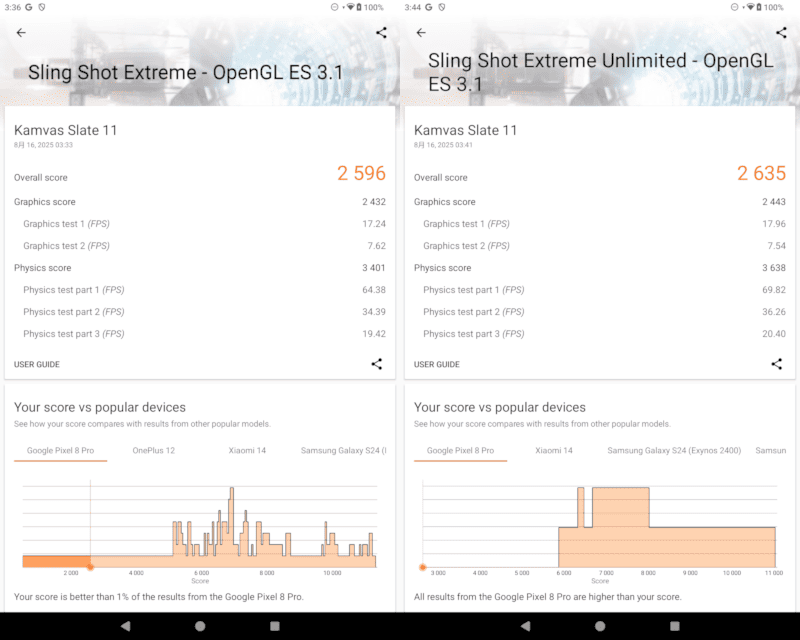Tap the Physics score row showing 3 638

600,268
